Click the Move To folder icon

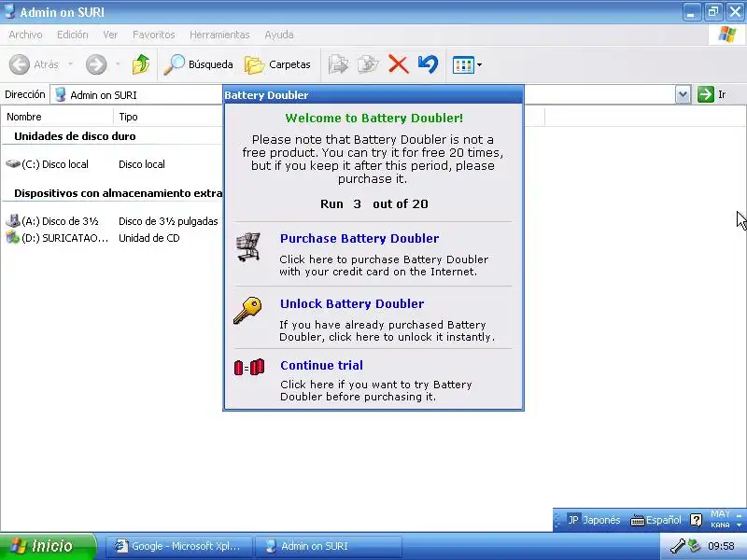click(x=338, y=64)
